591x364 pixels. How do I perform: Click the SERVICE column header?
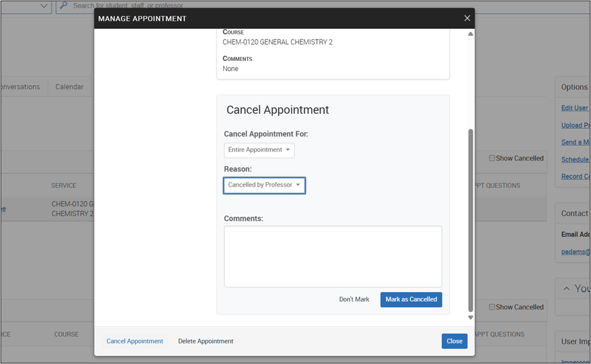[x=64, y=185]
